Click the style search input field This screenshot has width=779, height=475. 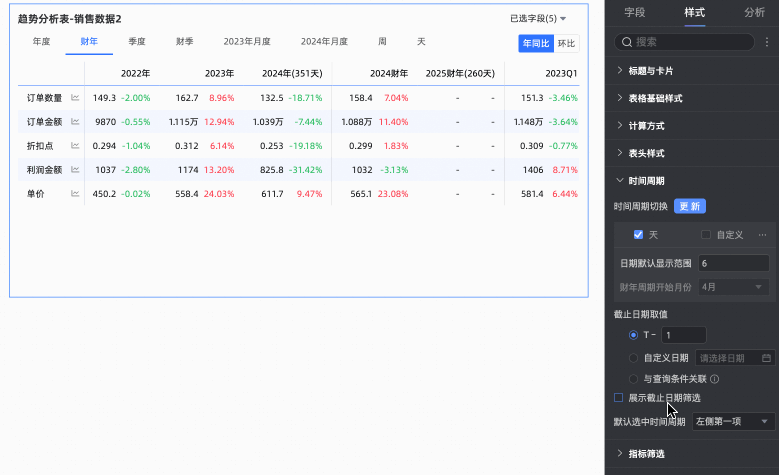pos(685,42)
